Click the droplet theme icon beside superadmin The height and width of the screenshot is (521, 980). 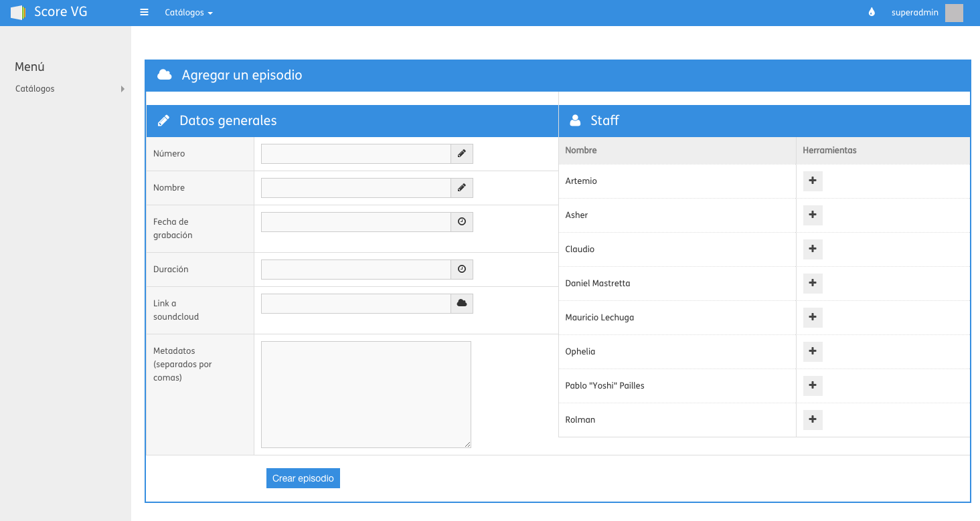point(871,13)
